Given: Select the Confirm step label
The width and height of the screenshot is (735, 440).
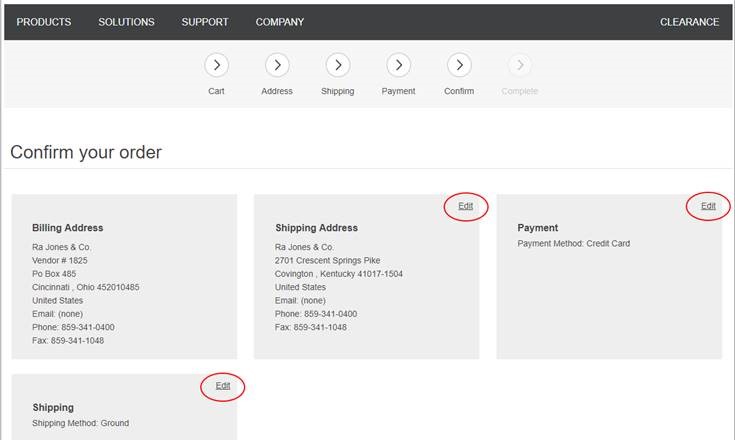Looking at the screenshot, I should 459,91.
